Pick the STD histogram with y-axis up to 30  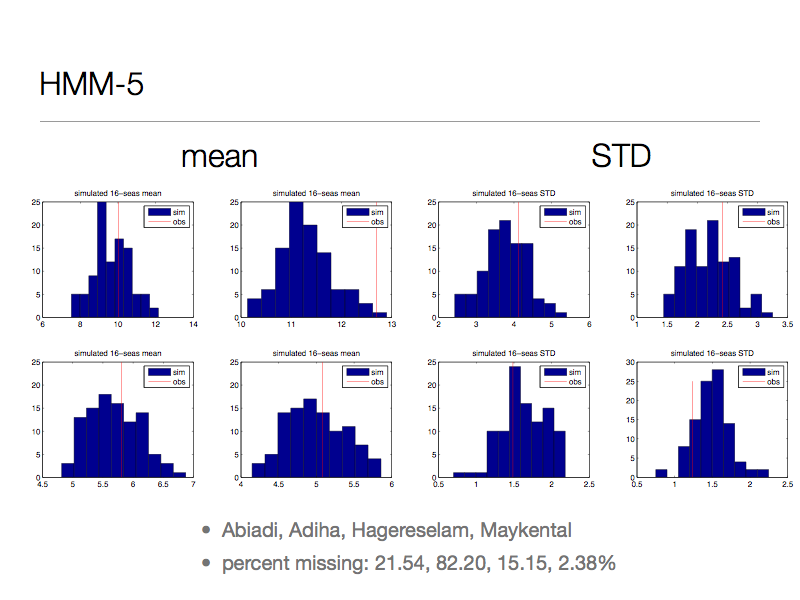(x=711, y=420)
